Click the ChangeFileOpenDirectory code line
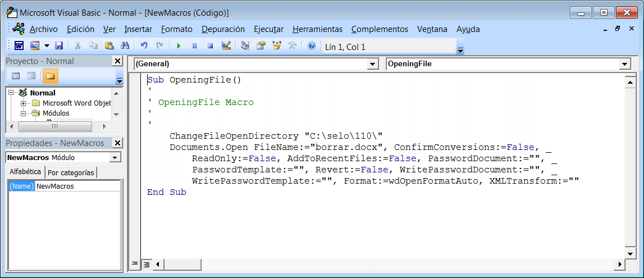Image resolution: width=644 pixels, height=278 pixels. coord(276,136)
